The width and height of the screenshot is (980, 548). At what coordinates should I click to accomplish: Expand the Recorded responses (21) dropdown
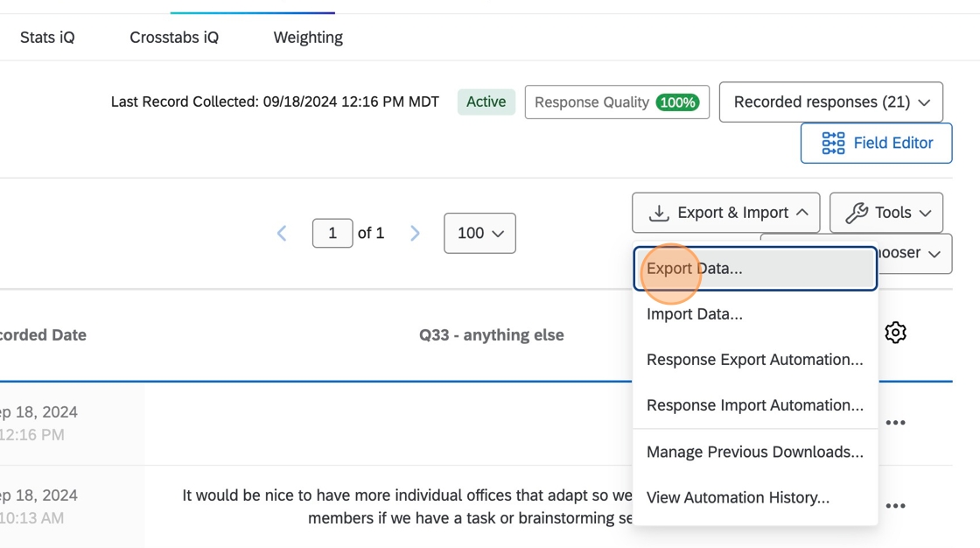click(830, 102)
